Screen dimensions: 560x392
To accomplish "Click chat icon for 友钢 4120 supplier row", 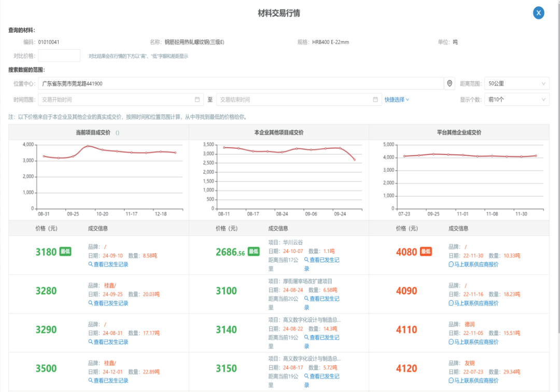I will click(x=451, y=381).
